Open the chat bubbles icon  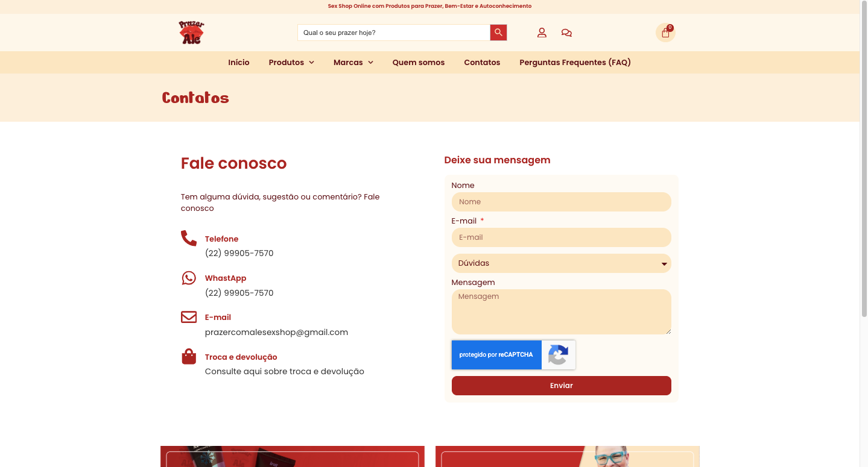click(566, 33)
